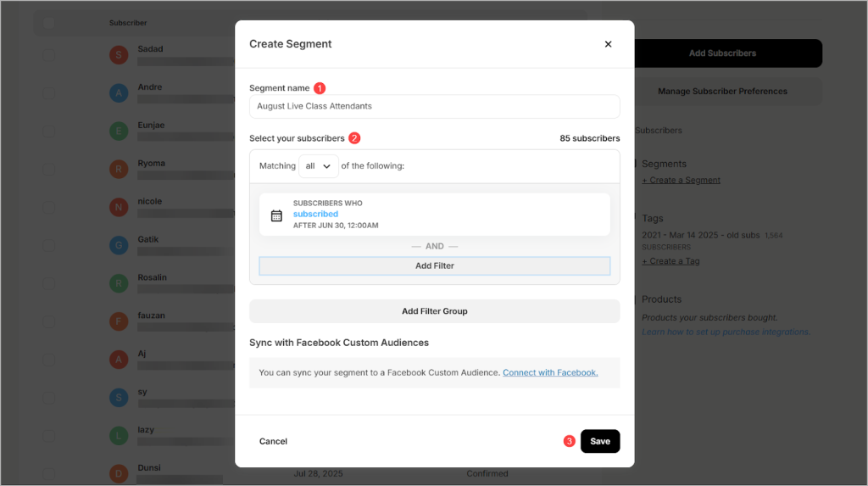Click the lazy subscriber's avatar icon
This screenshot has width=868, height=486.
pyautogui.click(x=120, y=436)
